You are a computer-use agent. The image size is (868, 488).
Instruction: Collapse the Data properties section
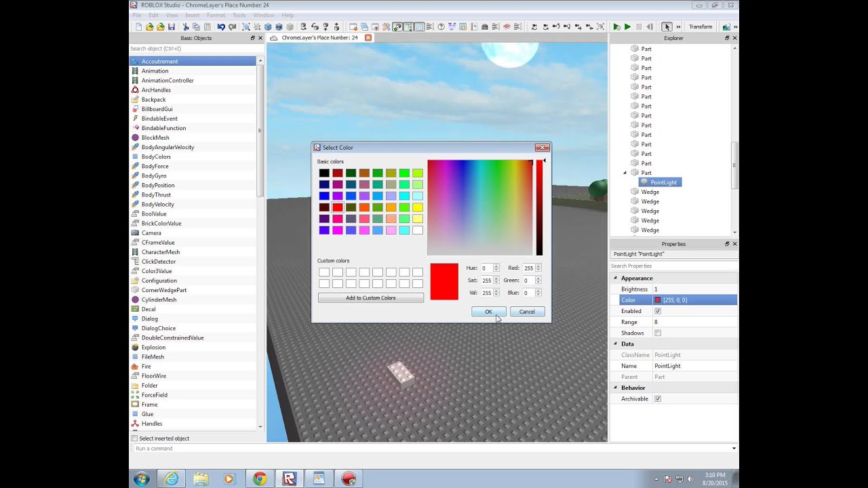[616, 344]
